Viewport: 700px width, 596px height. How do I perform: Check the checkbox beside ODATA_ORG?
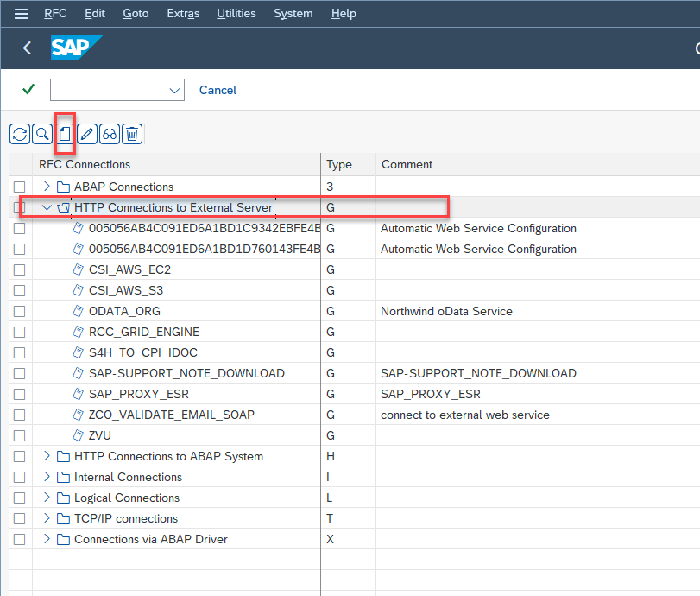(19, 311)
